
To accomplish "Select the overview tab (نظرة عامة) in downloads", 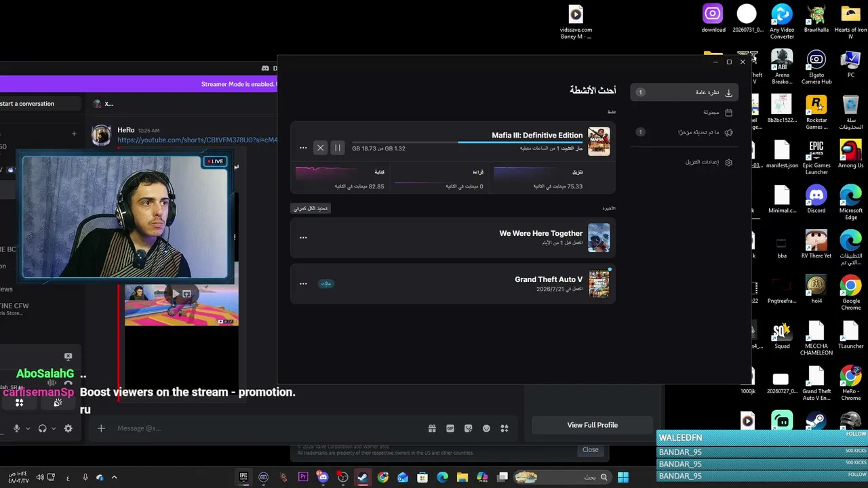I will [x=684, y=92].
